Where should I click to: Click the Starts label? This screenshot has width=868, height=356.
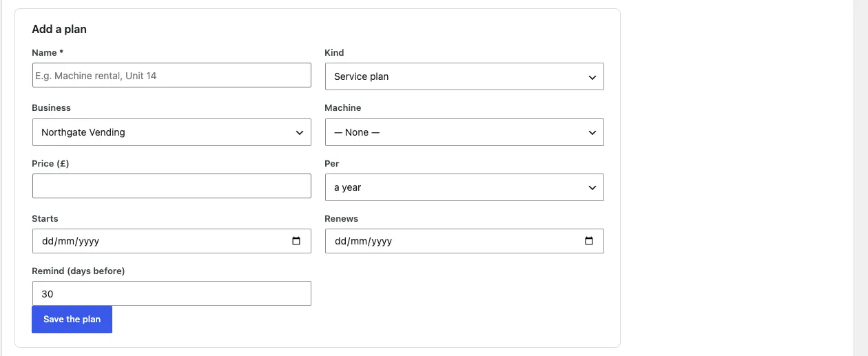pos(45,219)
